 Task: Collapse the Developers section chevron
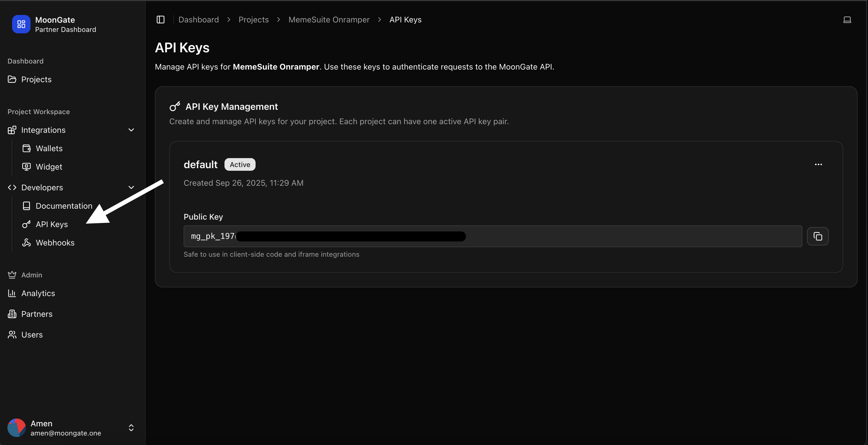pyautogui.click(x=131, y=187)
